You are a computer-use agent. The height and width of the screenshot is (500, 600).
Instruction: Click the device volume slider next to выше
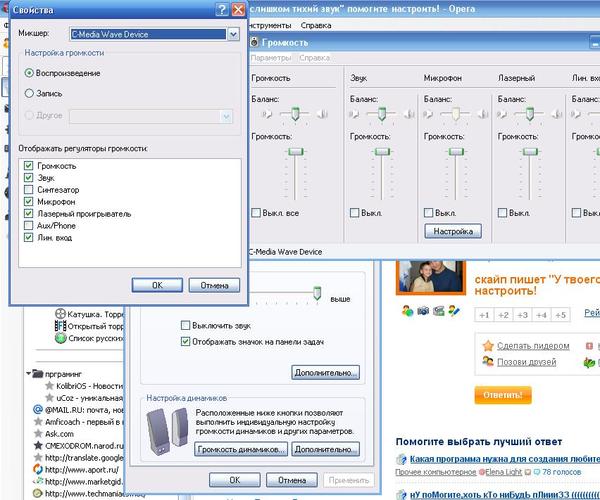coord(317,293)
